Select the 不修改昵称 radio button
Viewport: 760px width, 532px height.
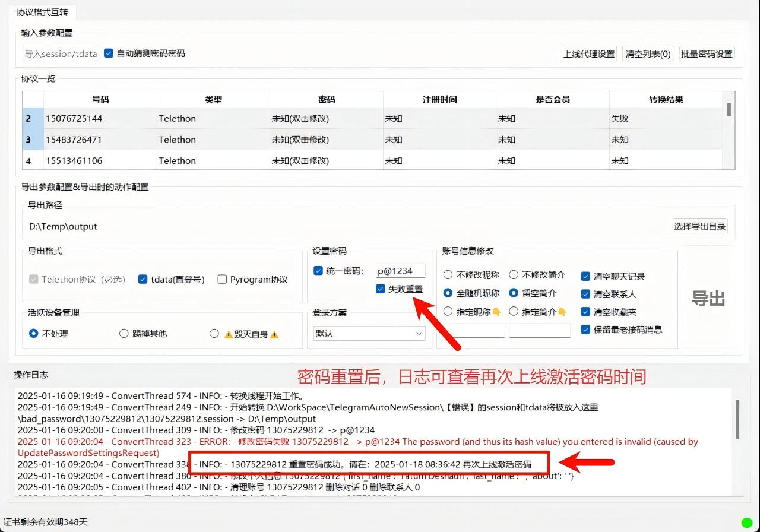448,275
